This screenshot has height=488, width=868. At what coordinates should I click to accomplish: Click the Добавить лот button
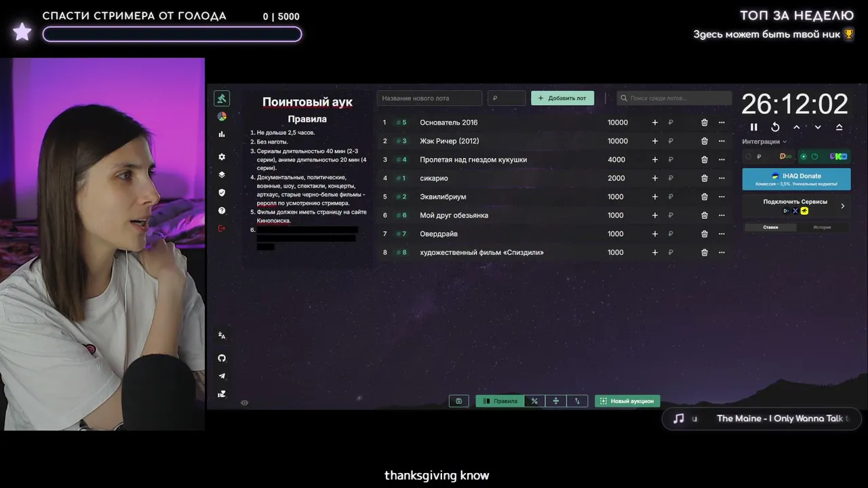tap(563, 98)
